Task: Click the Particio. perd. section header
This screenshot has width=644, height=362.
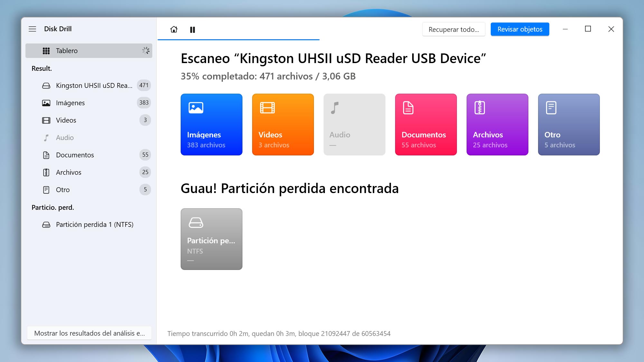Action: [x=53, y=208]
